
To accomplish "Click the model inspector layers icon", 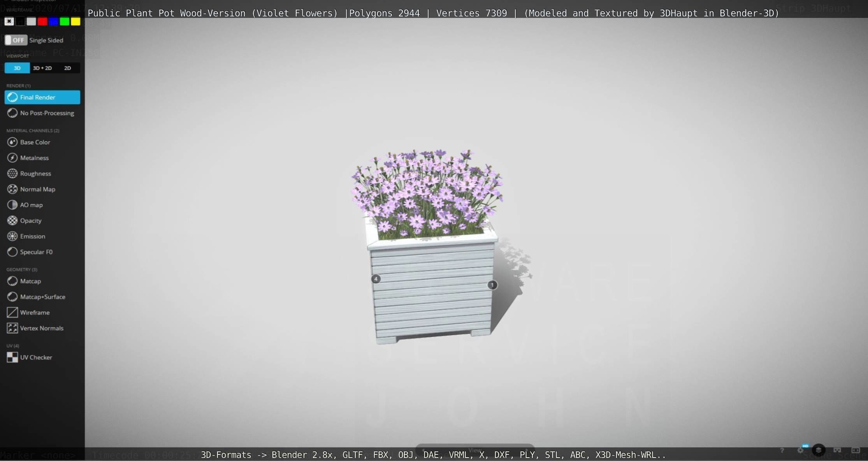I will (819, 450).
